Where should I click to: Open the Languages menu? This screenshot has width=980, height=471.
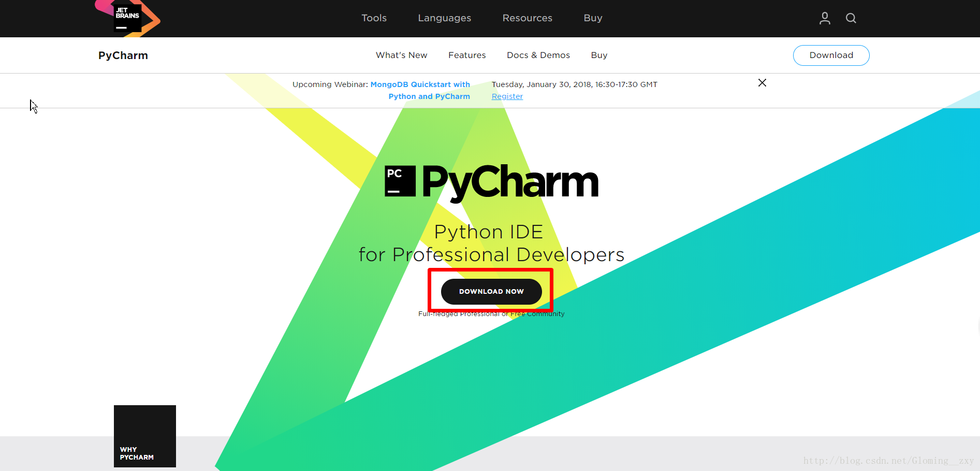[444, 18]
